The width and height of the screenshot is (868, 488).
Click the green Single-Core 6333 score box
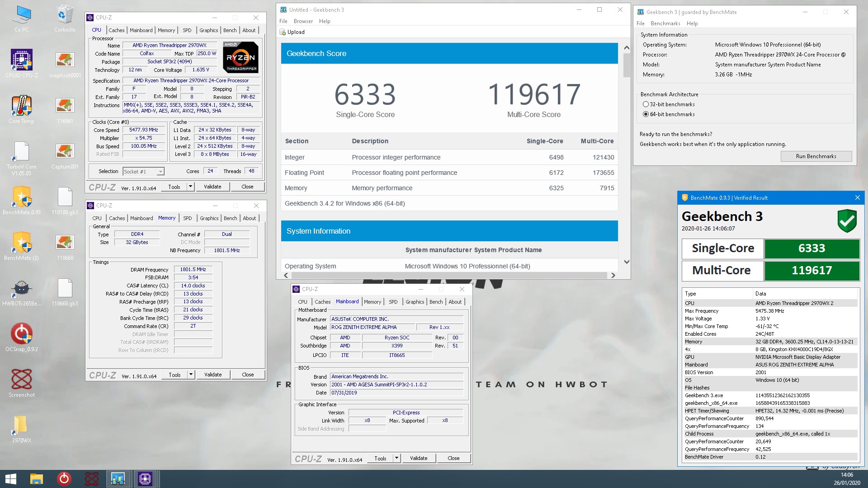click(811, 249)
